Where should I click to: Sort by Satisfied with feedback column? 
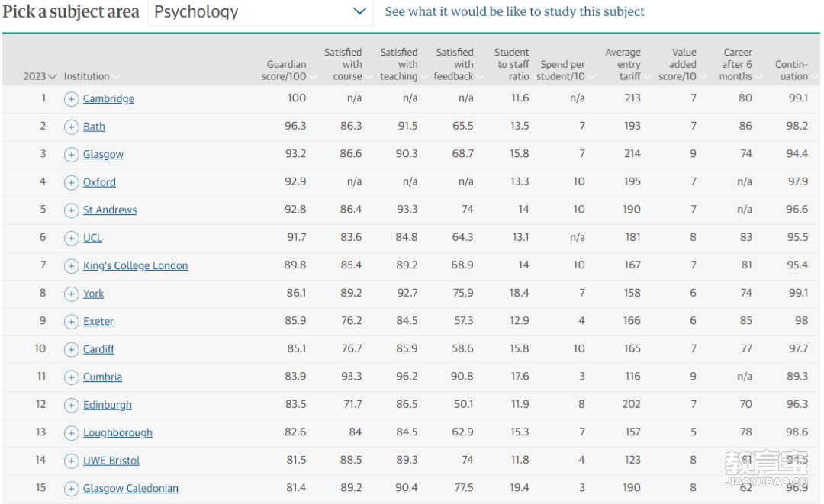[458, 64]
